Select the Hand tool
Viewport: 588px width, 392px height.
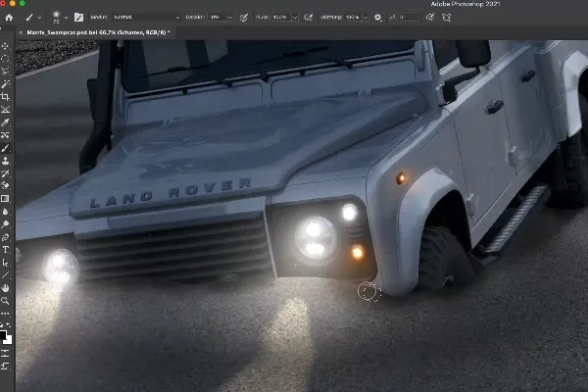click(x=5, y=288)
